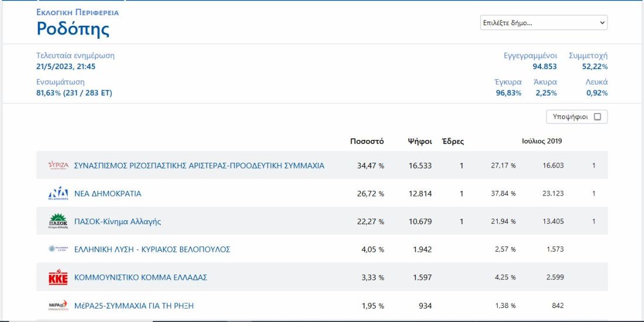Click the ΠΑΣΟΚ green sun logo
The width and height of the screenshot is (644, 322).
[x=59, y=221]
